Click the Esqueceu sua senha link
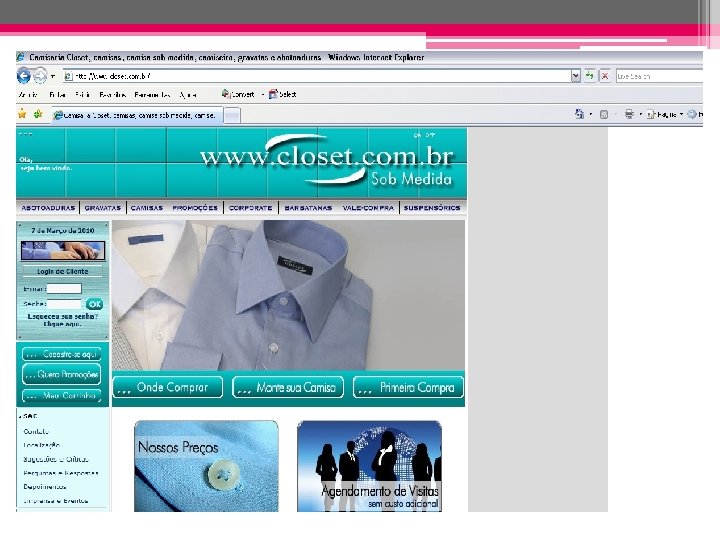 pyautogui.click(x=62, y=320)
